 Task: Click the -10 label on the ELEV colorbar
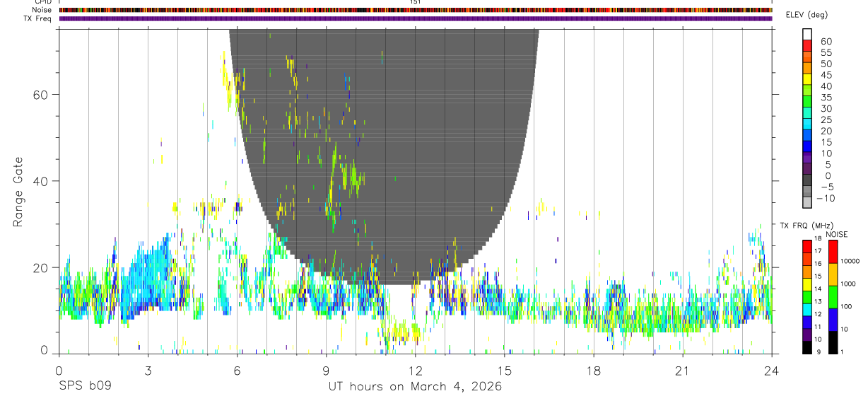pos(826,198)
